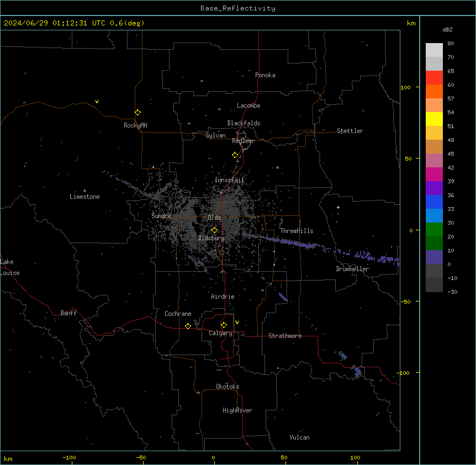
Task: Select the blue 33-36 dBZ legend swatch
Action: pos(434,202)
